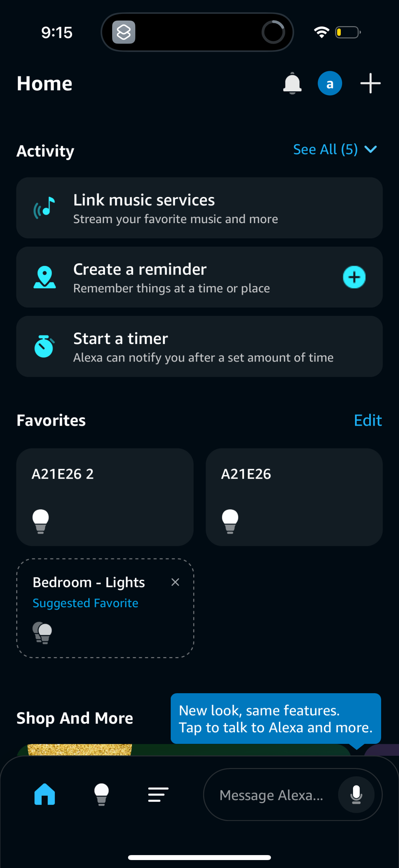Tap the Home icon in bottom navigation
The width and height of the screenshot is (399, 868).
pyautogui.click(x=44, y=795)
